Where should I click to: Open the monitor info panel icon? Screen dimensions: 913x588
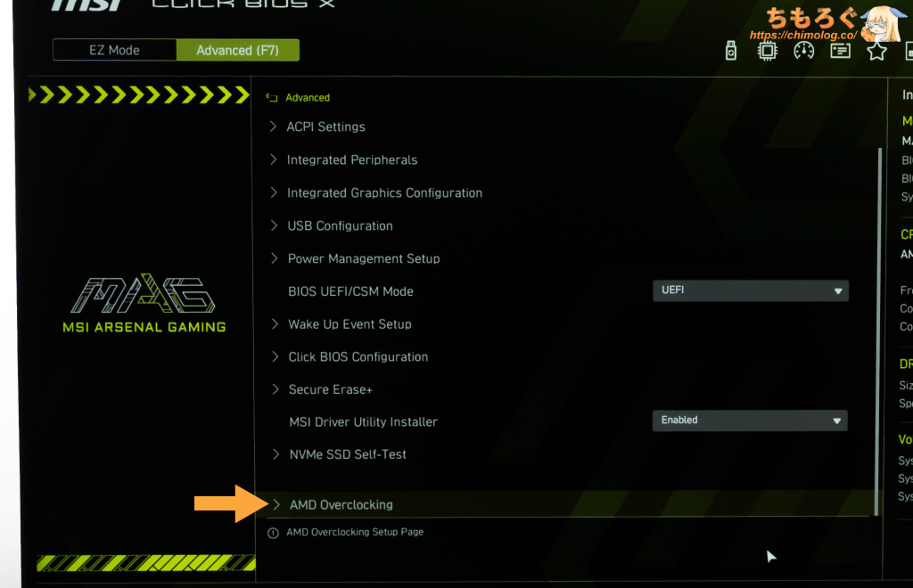point(840,51)
